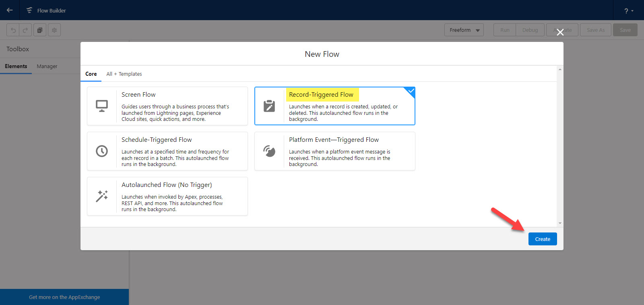Viewport: 644px width, 305px height.
Task: Click the Schedule-Triggered Flow clock icon
Action: 102,151
